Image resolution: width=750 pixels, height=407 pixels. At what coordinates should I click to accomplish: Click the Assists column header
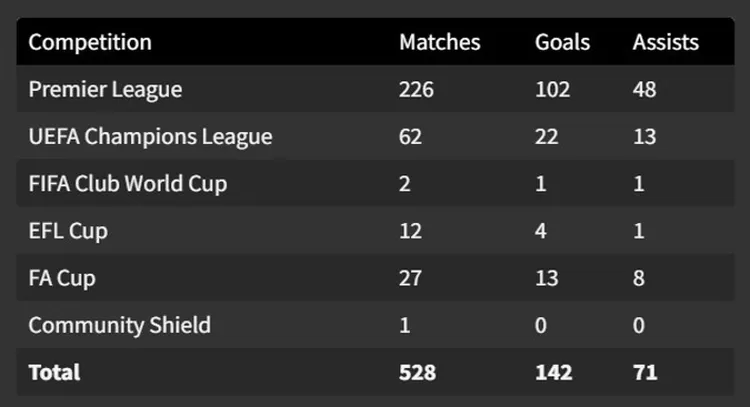665,42
